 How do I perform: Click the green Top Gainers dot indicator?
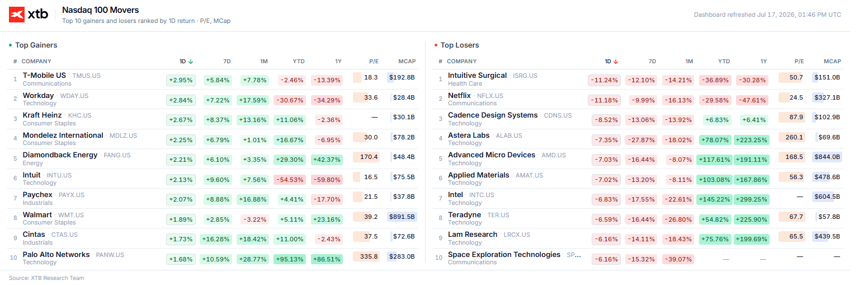pyautogui.click(x=11, y=45)
